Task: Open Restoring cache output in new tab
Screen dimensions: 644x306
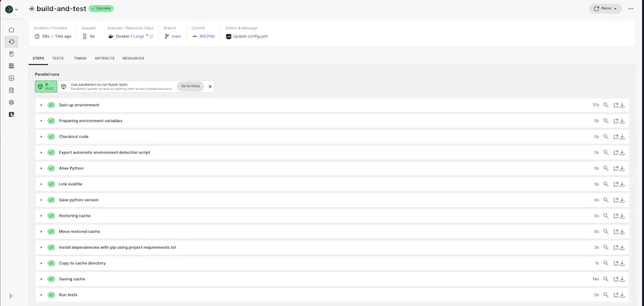Action: 616,215
